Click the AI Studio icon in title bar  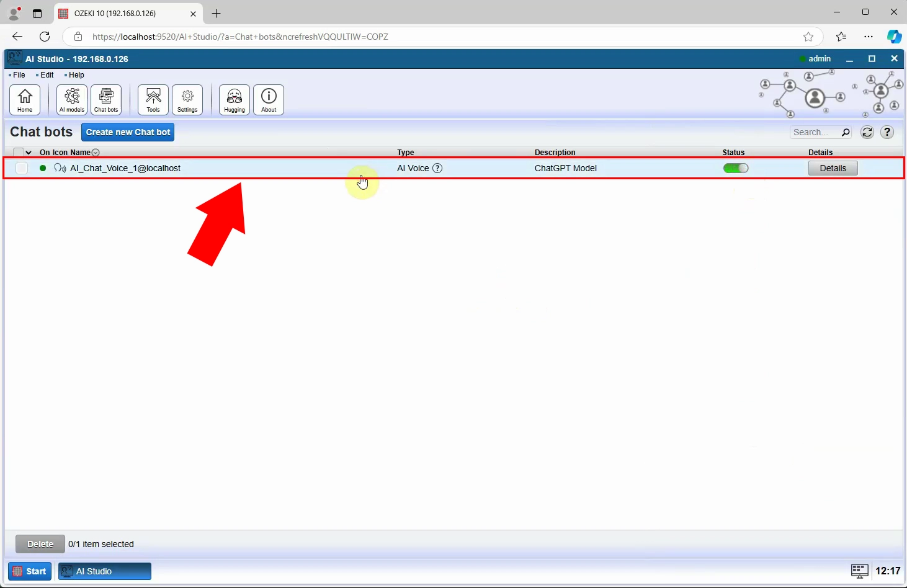14,58
